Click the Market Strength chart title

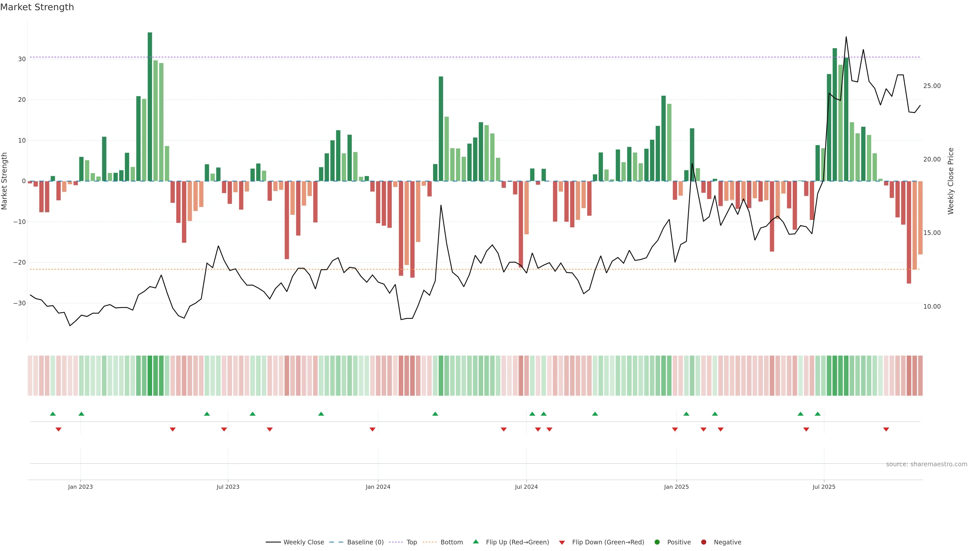37,7
